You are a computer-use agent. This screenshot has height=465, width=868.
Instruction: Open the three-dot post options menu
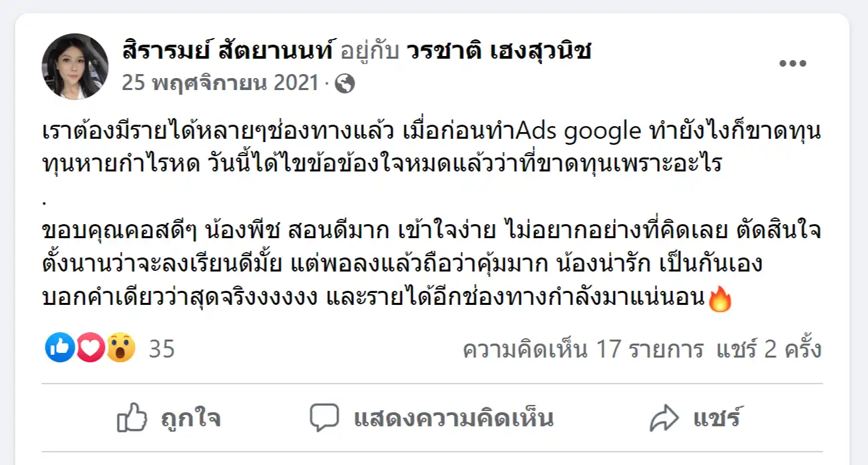[793, 63]
